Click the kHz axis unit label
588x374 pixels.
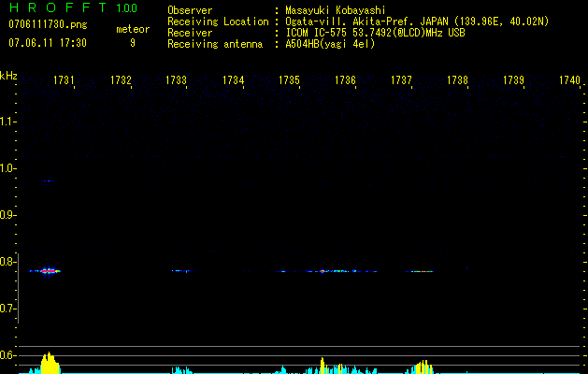pyautogui.click(x=8, y=76)
